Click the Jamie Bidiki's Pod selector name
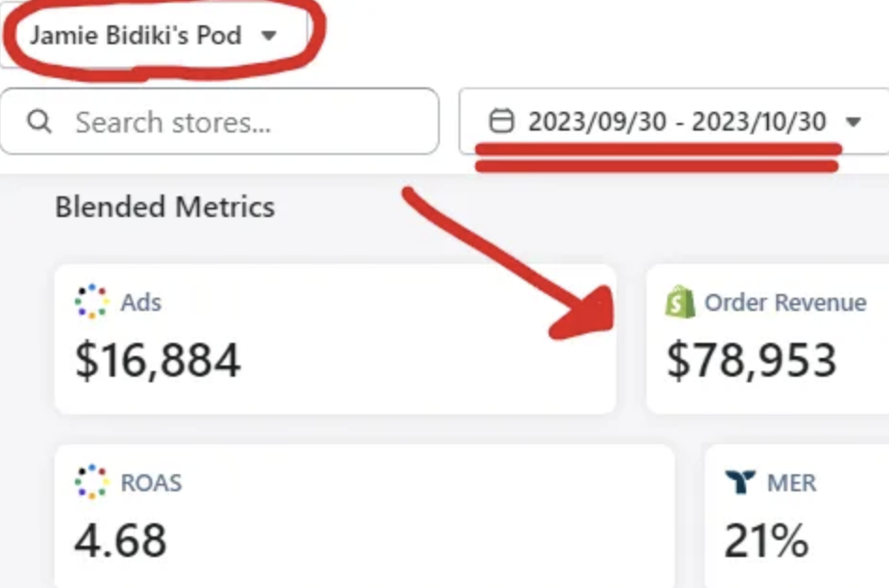This screenshot has width=889, height=588. coord(135,36)
